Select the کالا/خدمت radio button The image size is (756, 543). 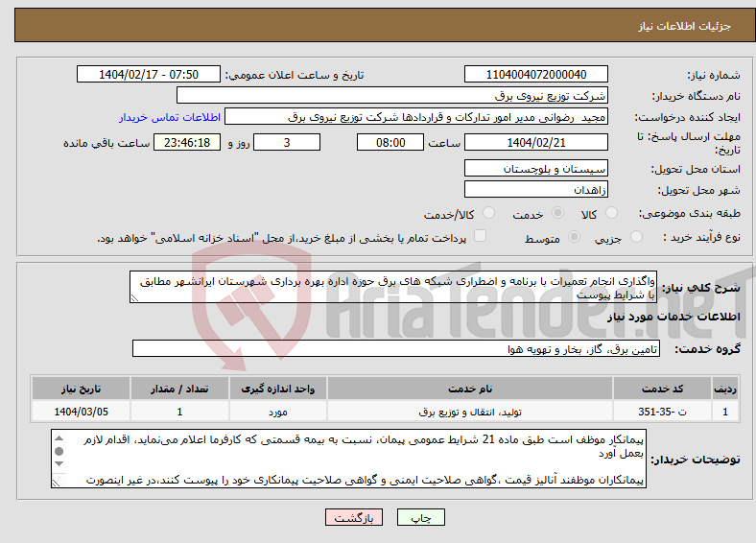[x=489, y=213]
